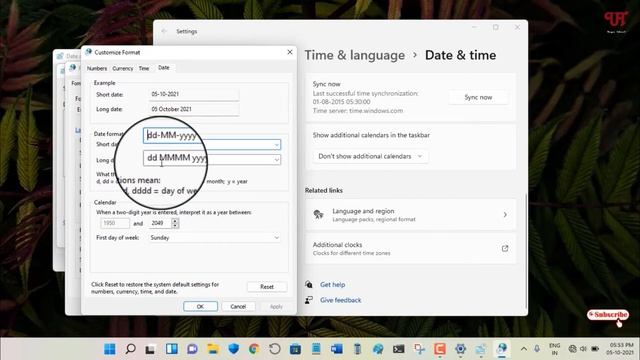The height and width of the screenshot is (360, 640).
Task: Click the Short date example field
Action: pyautogui.click(x=194, y=94)
